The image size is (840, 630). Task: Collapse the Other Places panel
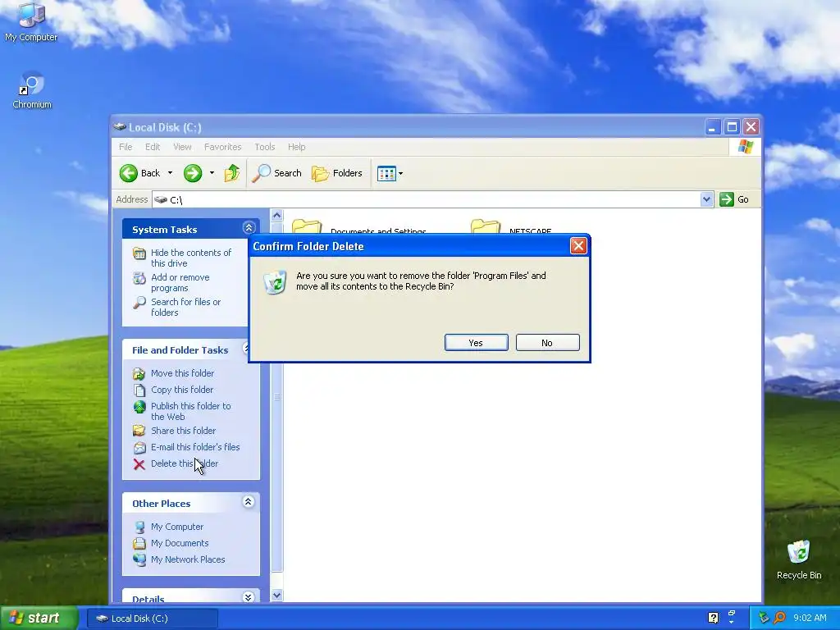click(x=248, y=502)
